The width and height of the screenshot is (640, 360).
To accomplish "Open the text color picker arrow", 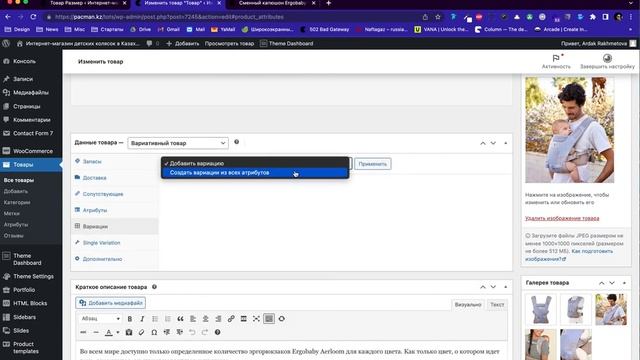I will tap(118, 332).
